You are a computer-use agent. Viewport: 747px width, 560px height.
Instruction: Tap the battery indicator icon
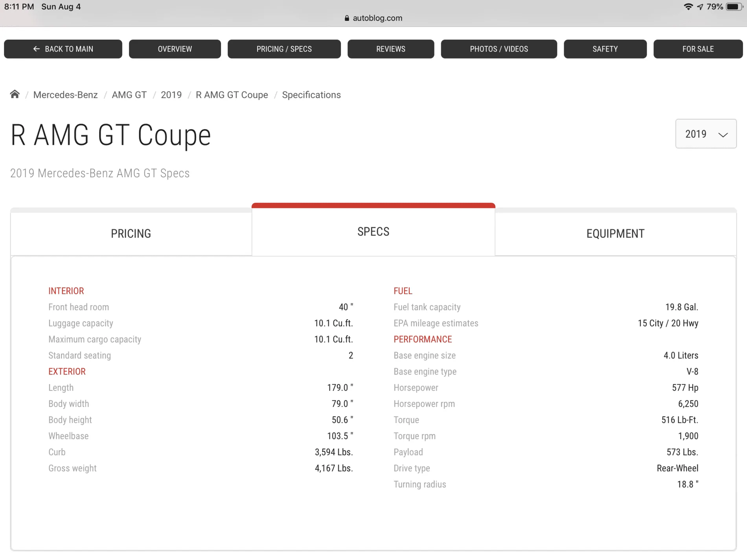[734, 7]
